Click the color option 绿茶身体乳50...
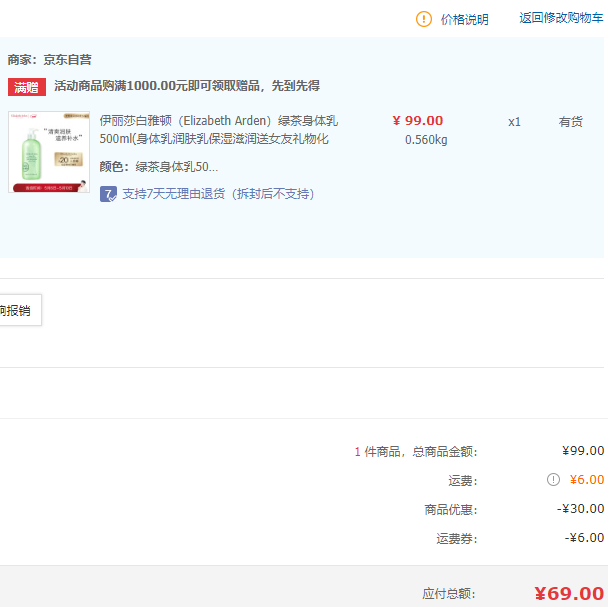 click(x=176, y=167)
